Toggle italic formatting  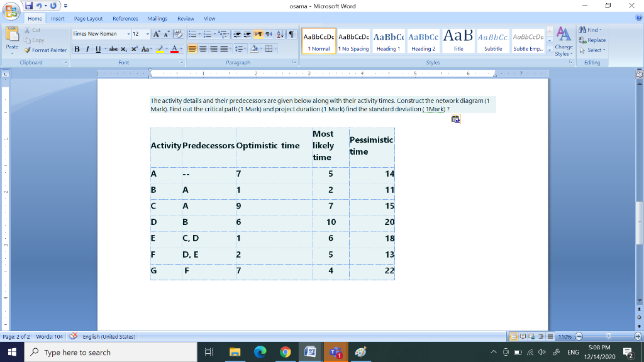click(x=87, y=48)
